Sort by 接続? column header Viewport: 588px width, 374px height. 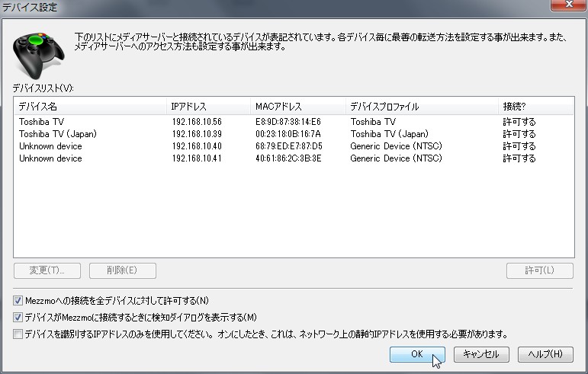tap(536, 107)
